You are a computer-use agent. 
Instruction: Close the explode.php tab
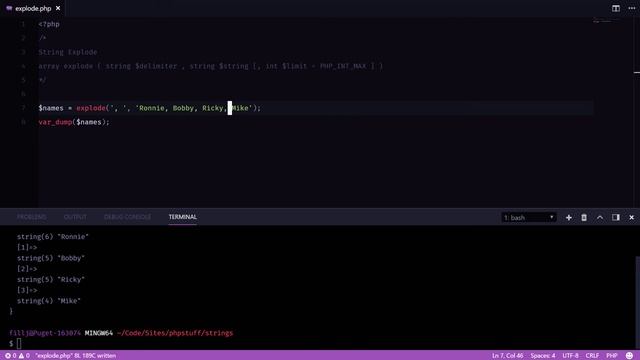(58, 8)
